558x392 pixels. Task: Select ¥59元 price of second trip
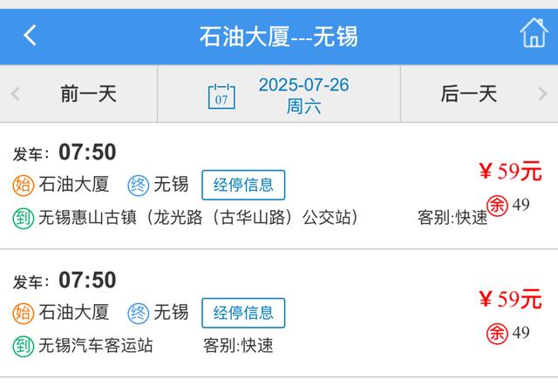click(x=510, y=299)
